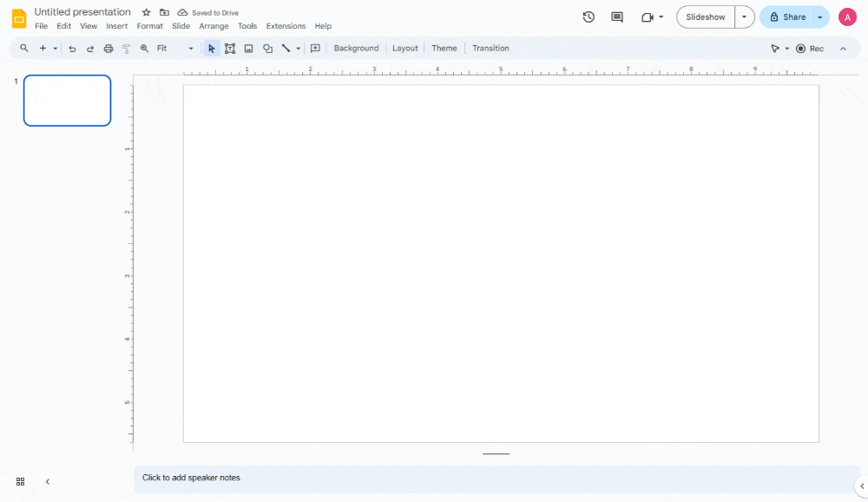
Task: Click the Print icon
Action: pyautogui.click(x=108, y=48)
